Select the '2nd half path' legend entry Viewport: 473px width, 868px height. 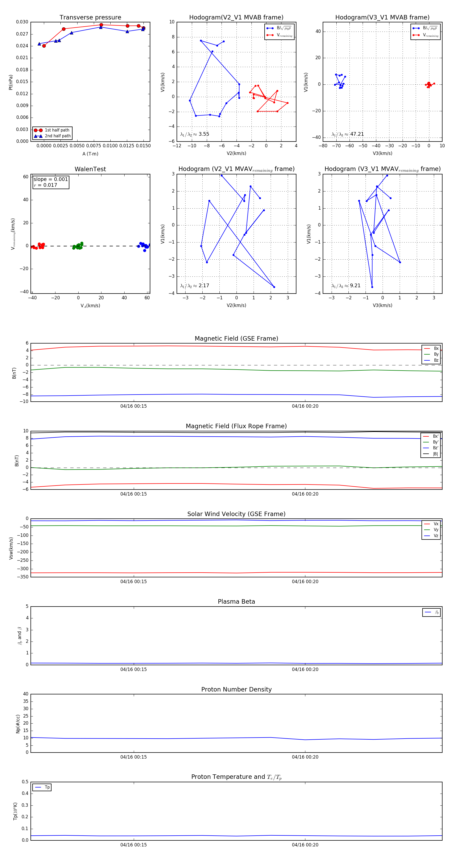[x=52, y=136]
